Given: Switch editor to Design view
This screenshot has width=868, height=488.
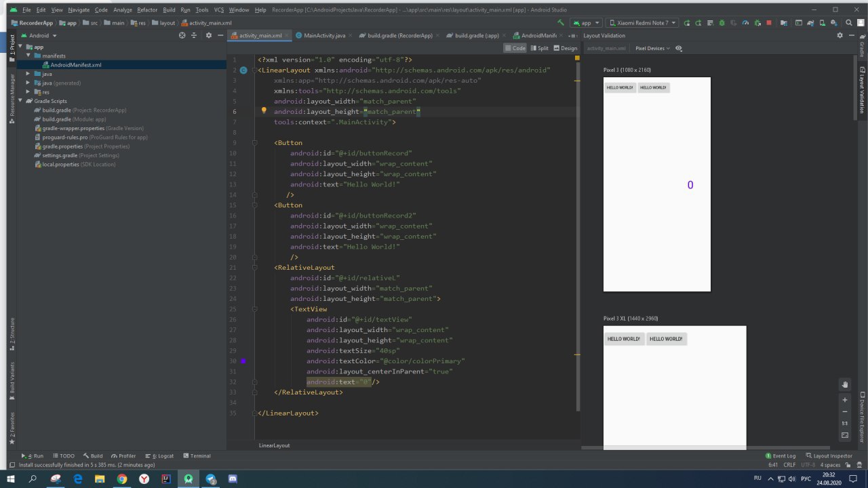Looking at the screenshot, I should coord(565,48).
